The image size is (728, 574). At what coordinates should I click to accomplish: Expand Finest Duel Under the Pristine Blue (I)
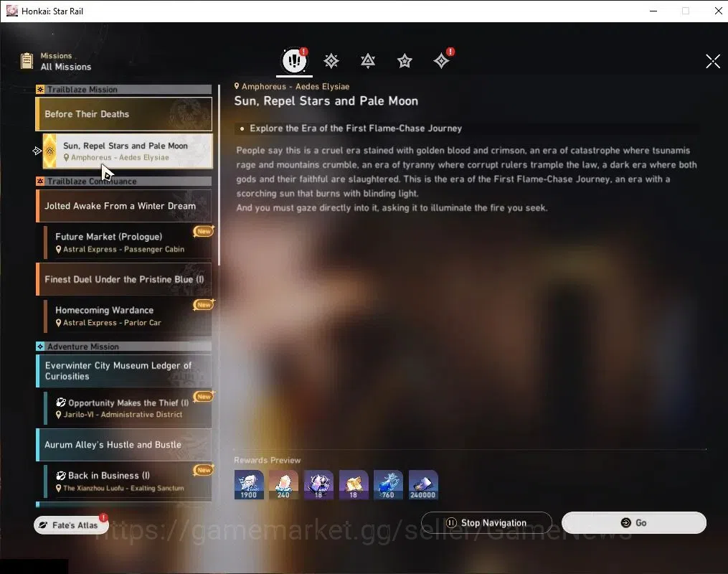click(x=124, y=279)
